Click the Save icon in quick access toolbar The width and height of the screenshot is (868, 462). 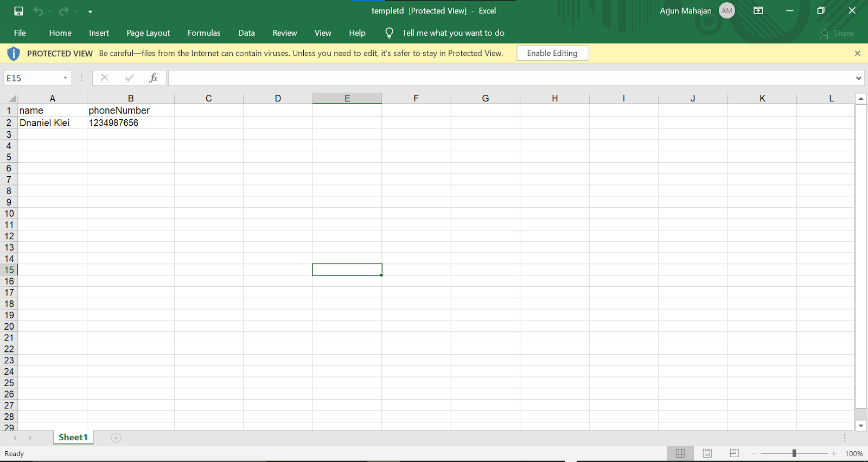(x=19, y=11)
